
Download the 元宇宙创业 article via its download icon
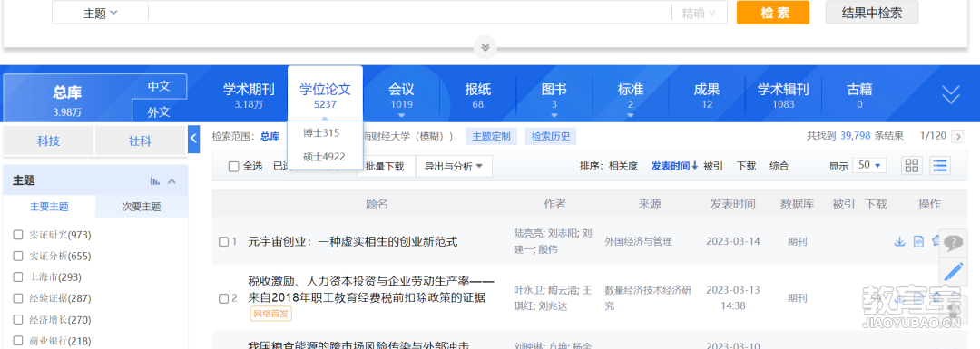point(899,241)
